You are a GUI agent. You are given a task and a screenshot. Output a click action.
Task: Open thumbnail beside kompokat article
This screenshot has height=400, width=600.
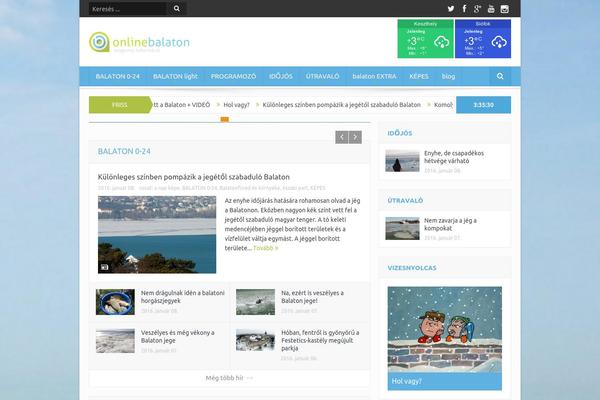402,229
